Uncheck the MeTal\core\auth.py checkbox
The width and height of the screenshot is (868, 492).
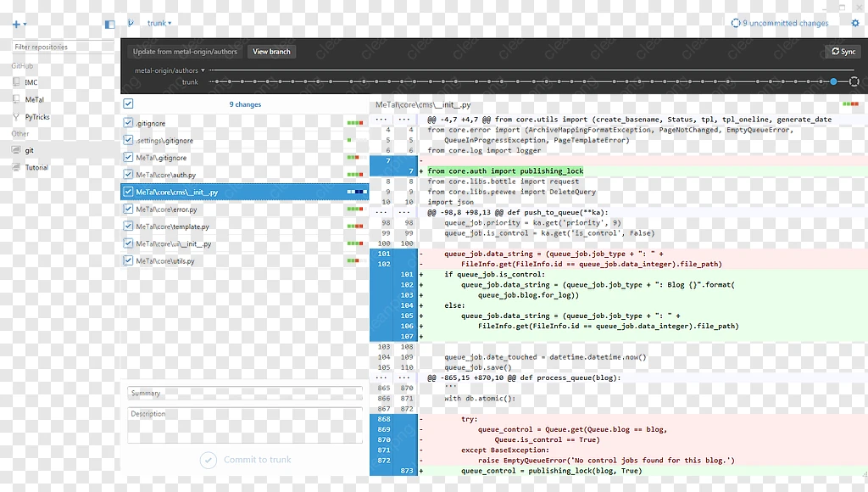tap(129, 174)
